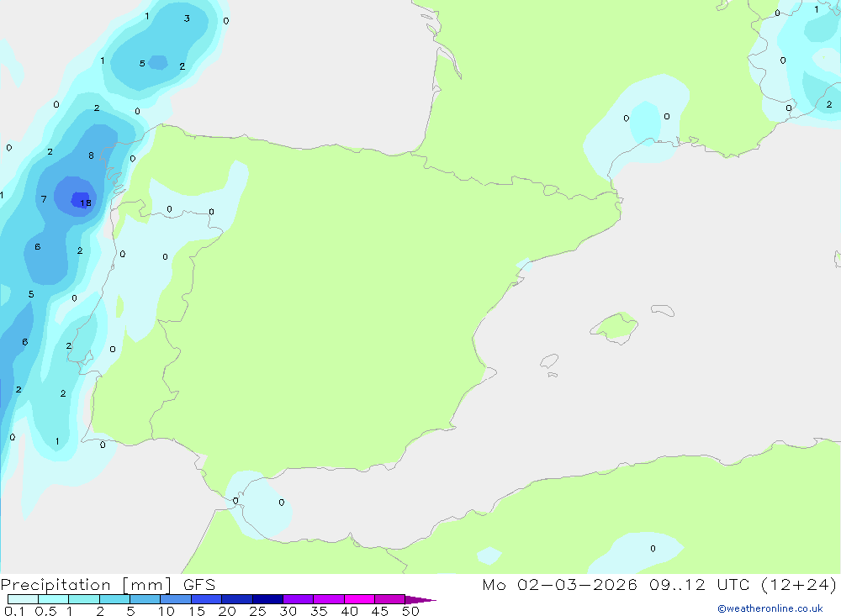Click the "35" legend scale label
Image resolution: width=841 pixels, height=616 pixels.
click(x=319, y=611)
